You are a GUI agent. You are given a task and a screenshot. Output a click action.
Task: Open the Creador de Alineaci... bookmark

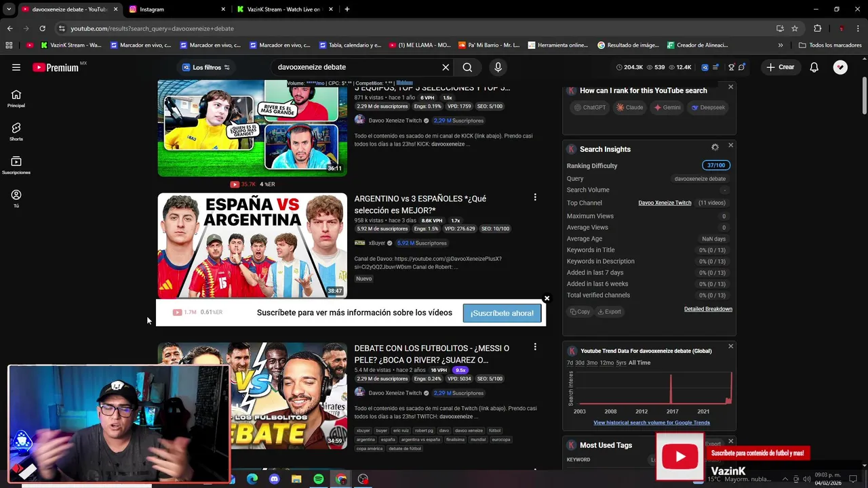click(x=696, y=45)
